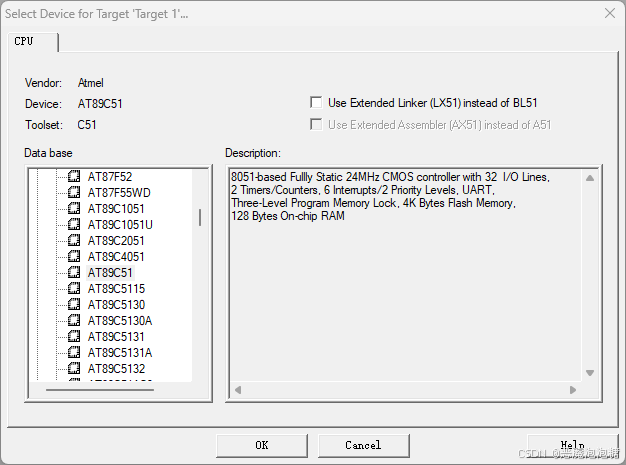Click the Cancel button
The height and width of the screenshot is (465, 626).
(x=363, y=445)
